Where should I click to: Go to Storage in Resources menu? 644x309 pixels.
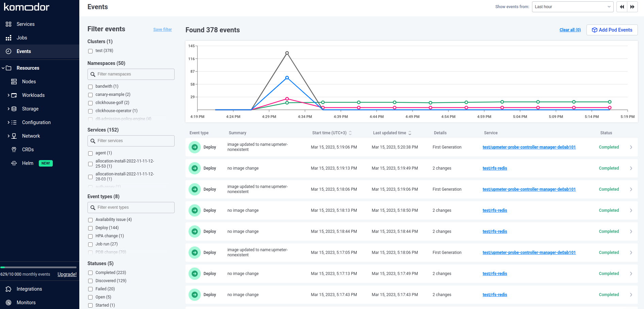coord(30,109)
